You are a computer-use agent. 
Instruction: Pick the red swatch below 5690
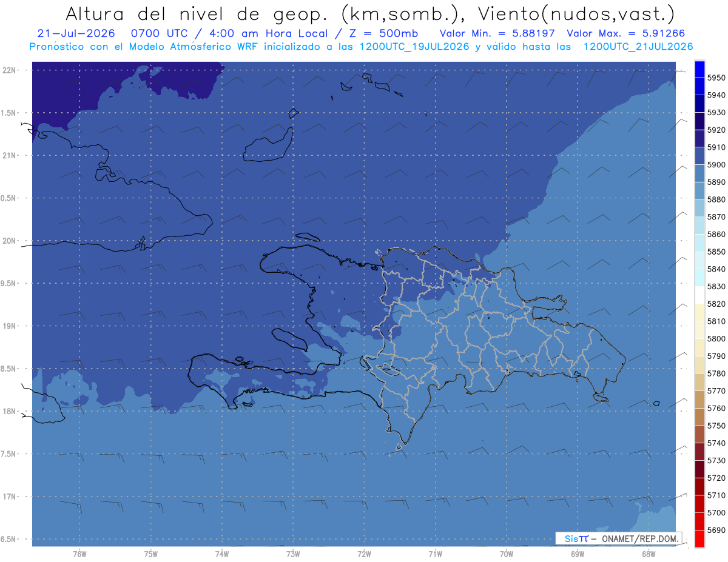pyautogui.click(x=699, y=538)
